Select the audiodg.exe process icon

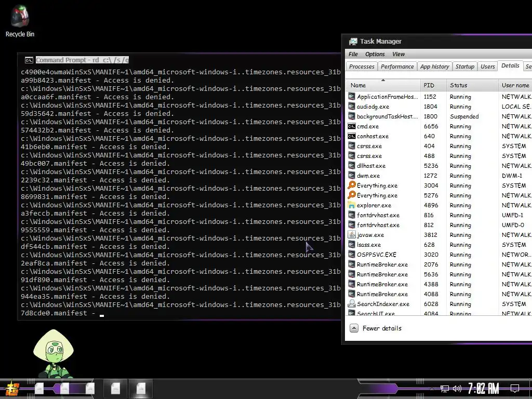click(352, 107)
